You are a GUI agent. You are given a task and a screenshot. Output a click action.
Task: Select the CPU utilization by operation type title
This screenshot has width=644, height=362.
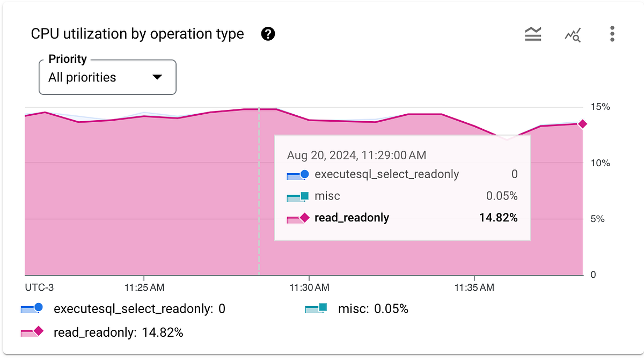pyautogui.click(x=137, y=33)
